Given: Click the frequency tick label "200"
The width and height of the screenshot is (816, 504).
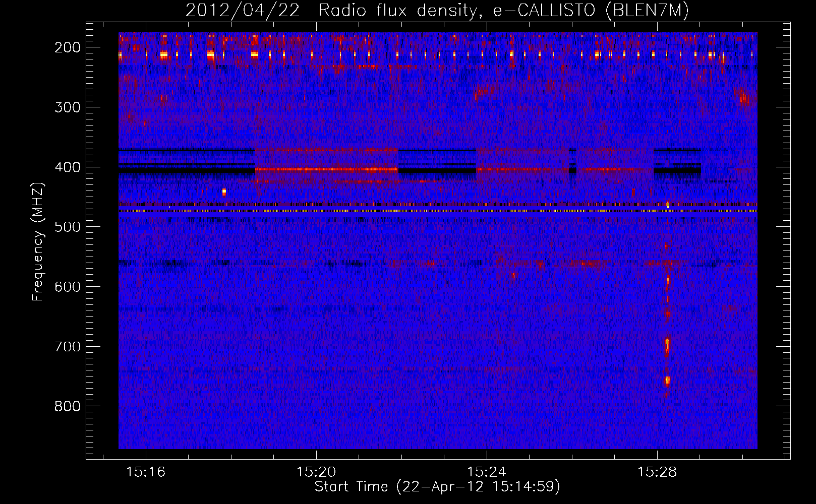Looking at the screenshot, I should (x=68, y=47).
